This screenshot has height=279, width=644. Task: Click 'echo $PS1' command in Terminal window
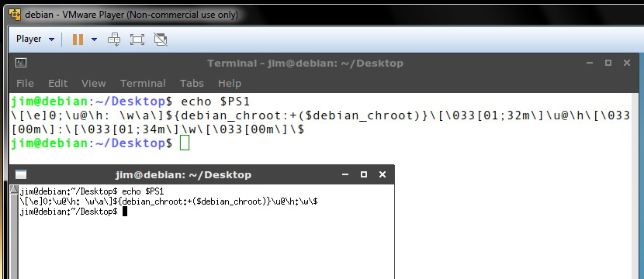pyautogui.click(x=215, y=102)
